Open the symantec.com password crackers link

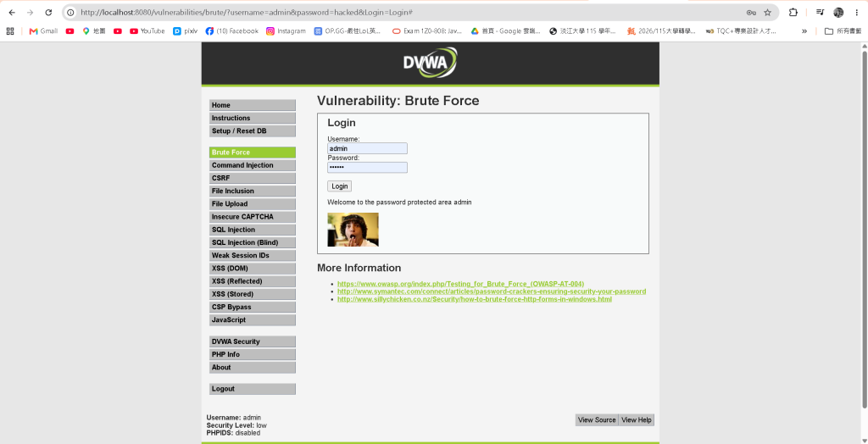(492, 291)
